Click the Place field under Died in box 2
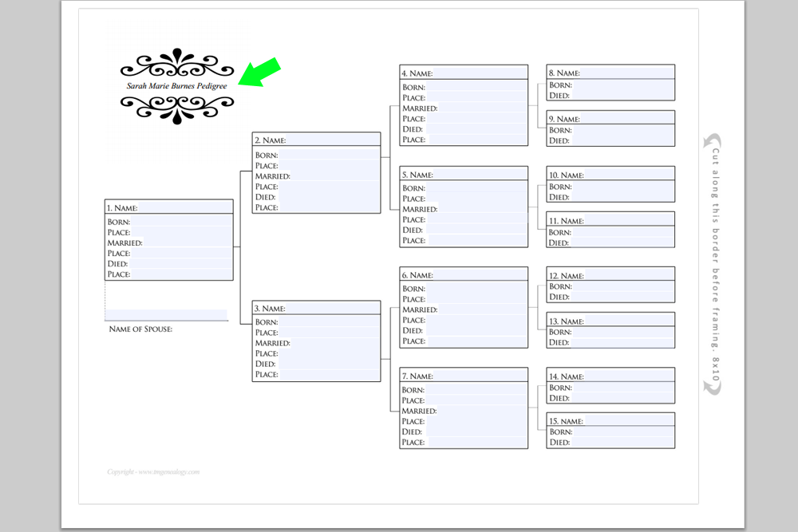798x532 pixels. [328, 207]
